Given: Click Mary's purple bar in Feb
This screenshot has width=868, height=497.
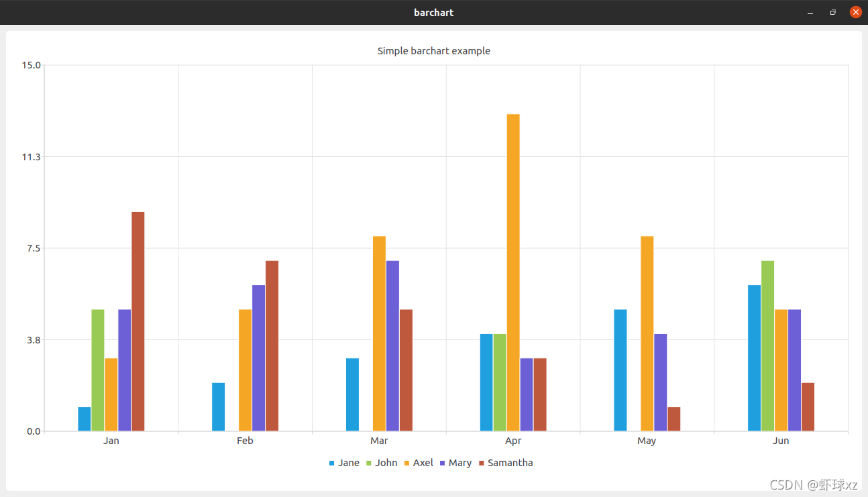Looking at the screenshot, I should pos(259,358).
